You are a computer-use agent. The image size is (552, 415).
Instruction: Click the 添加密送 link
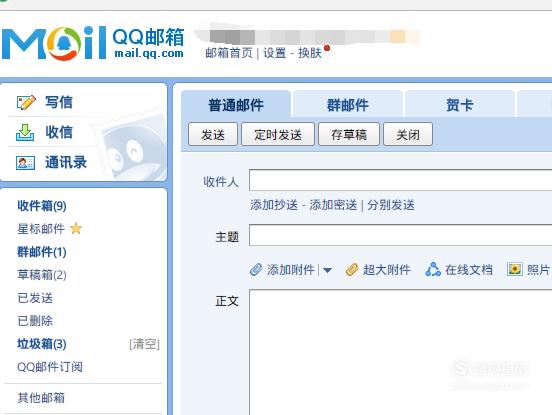click(333, 205)
